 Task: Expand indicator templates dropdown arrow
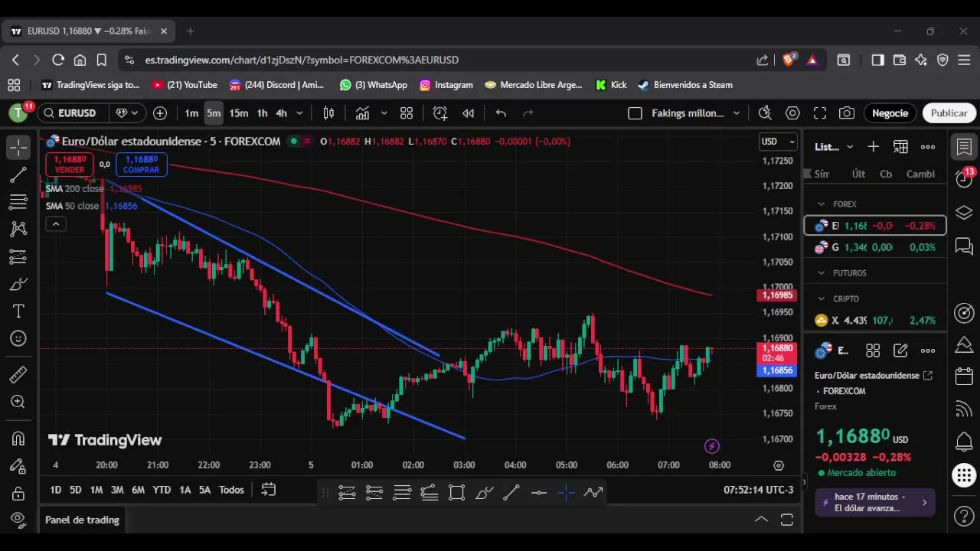pos(384,113)
